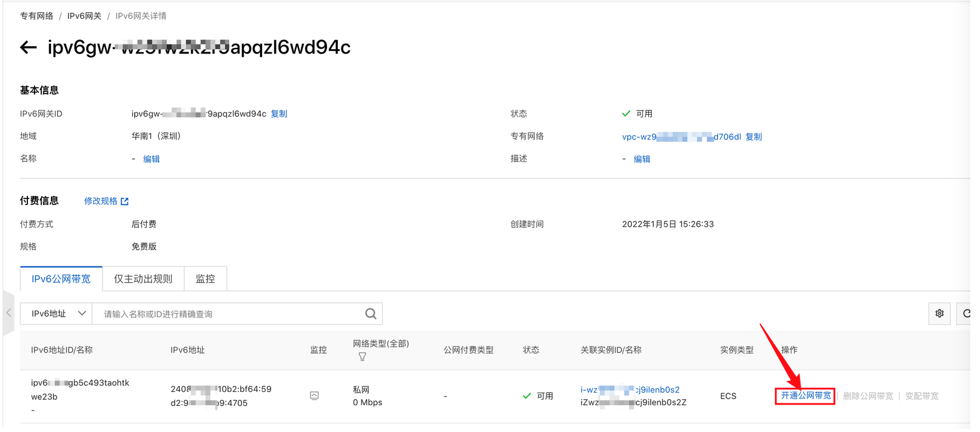Open the network type filter funnel
This screenshot has width=980, height=432.
[362, 357]
